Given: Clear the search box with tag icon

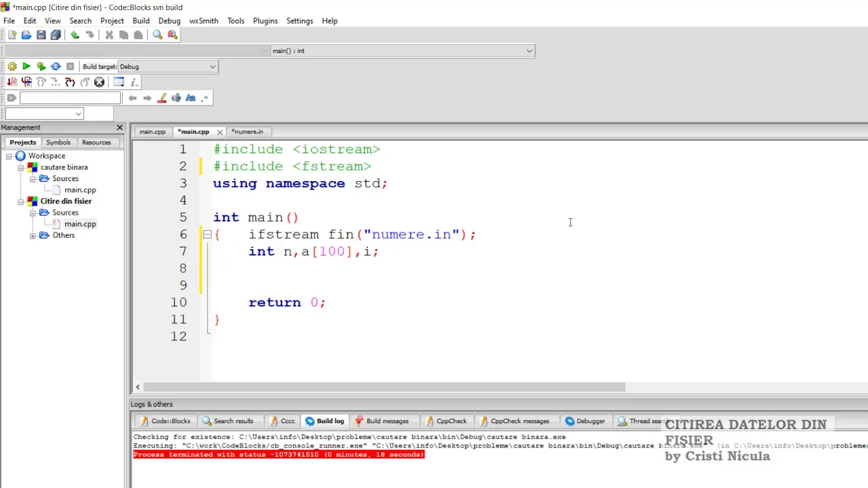Looking at the screenshot, I should click(x=12, y=98).
